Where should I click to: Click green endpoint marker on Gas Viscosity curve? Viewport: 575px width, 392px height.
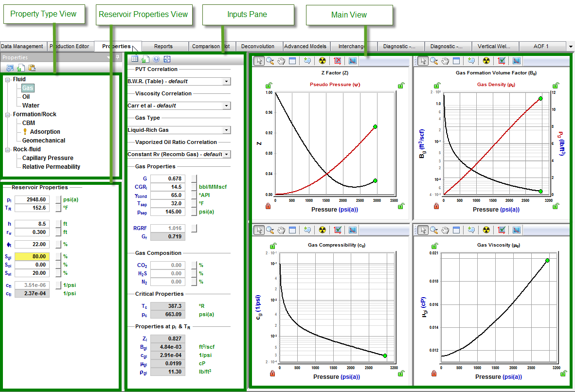click(547, 261)
